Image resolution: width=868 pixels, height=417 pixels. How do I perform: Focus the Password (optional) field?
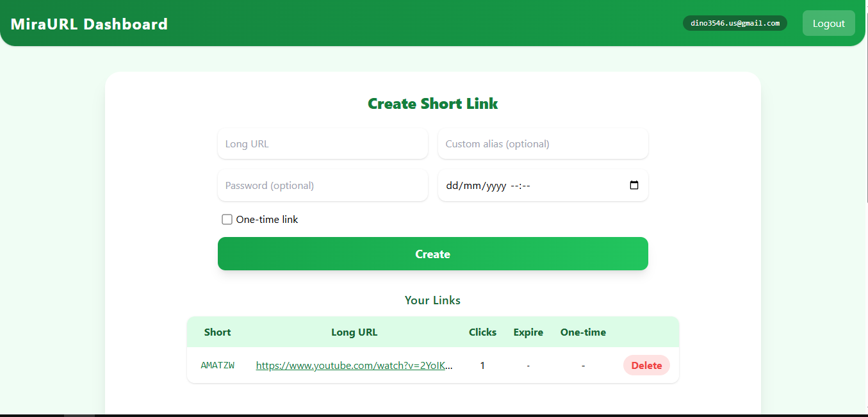pyautogui.click(x=323, y=185)
